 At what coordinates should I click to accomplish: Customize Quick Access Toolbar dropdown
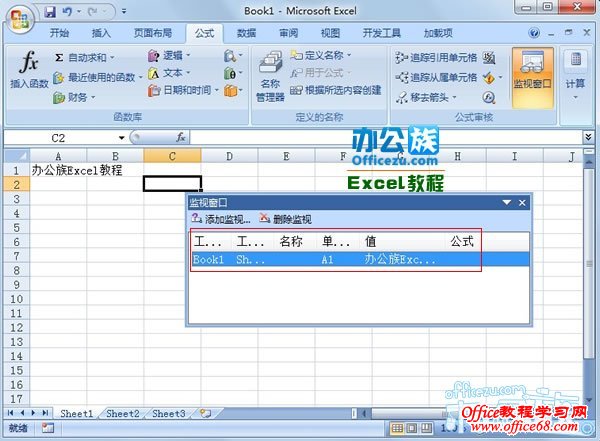pos(124,12)
